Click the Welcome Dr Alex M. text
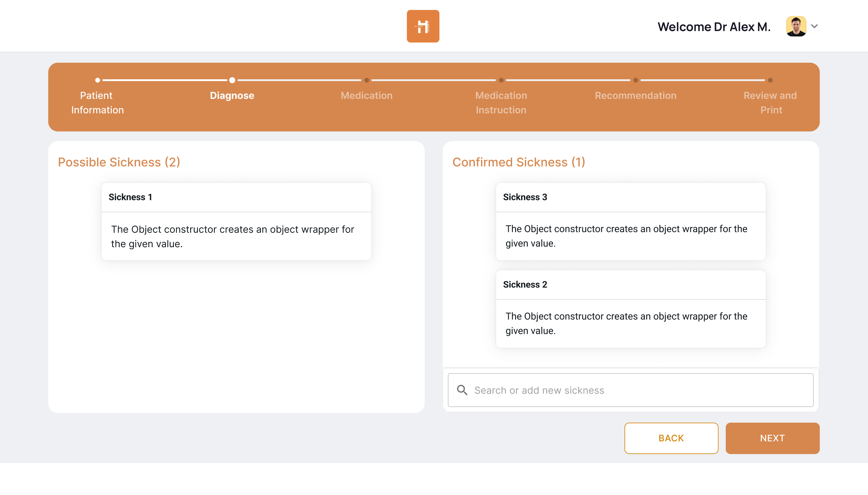This screenshot has height=495, width=868. 714,27
